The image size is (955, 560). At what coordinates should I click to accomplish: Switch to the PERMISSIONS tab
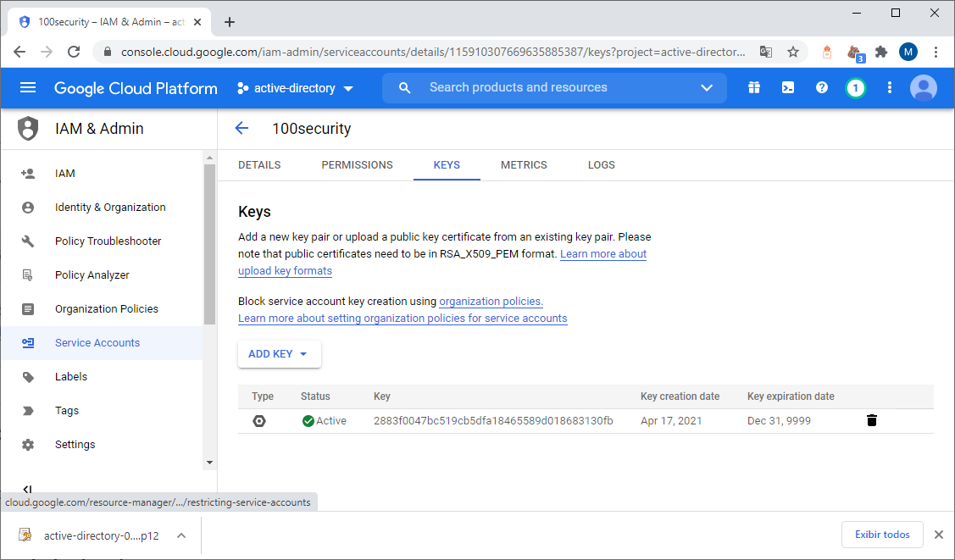[x=357, y=165]
